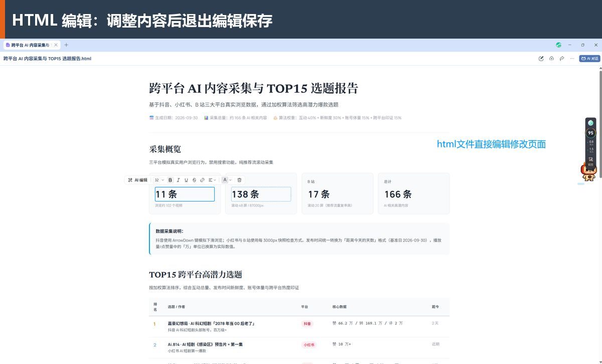Image resolution: width=602 pixels, height=364 pixels.
Task: Click the '2 天' cell in row 1
Action: 435,323
